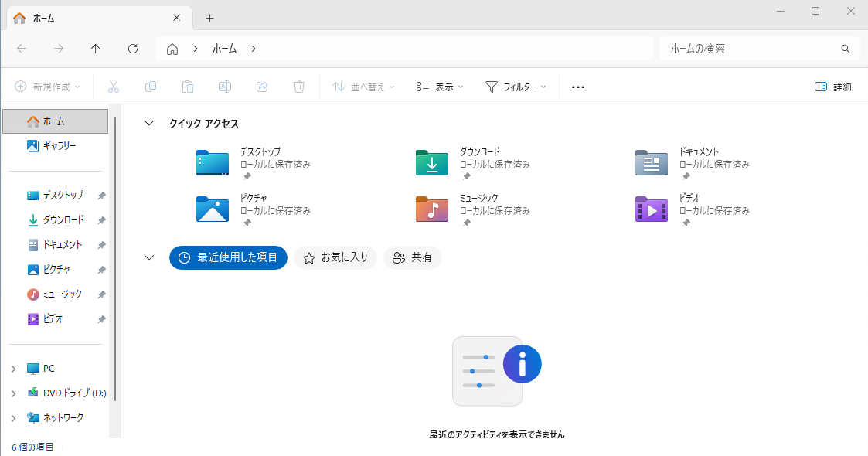868x456 pixels.
Task: Click the Paste clipboard icon
Action: tap(188, 87)
